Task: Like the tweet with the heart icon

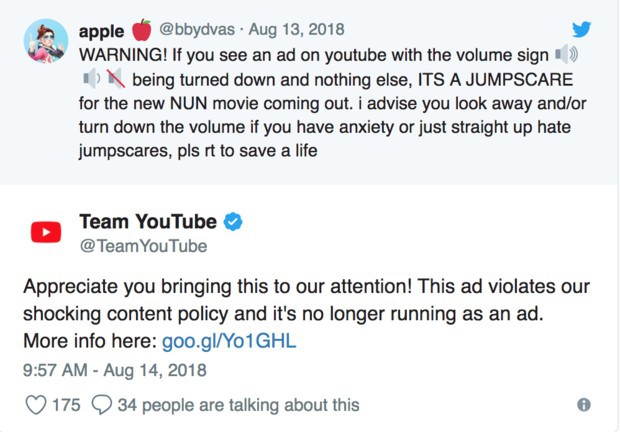Action: tap(35, 405)
